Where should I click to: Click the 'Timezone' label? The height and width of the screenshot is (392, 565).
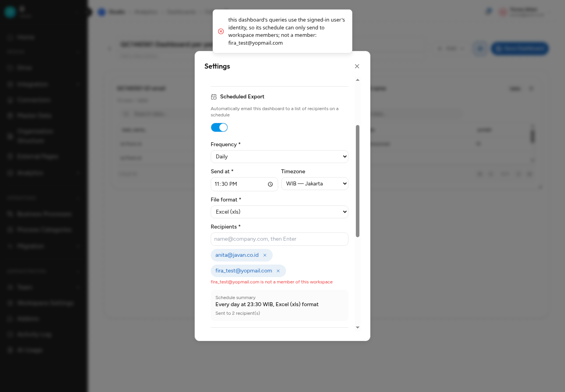pos(293,171)
